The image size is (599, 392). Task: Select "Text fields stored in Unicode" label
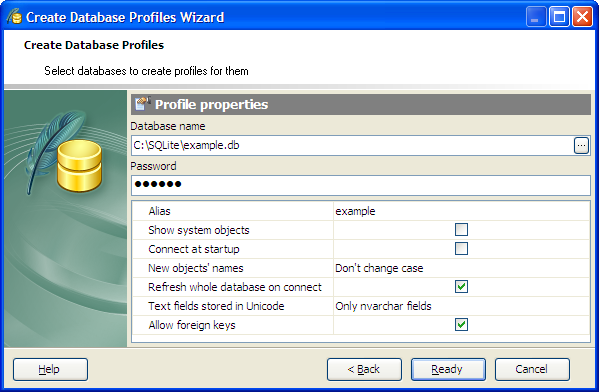click(216, 306)
